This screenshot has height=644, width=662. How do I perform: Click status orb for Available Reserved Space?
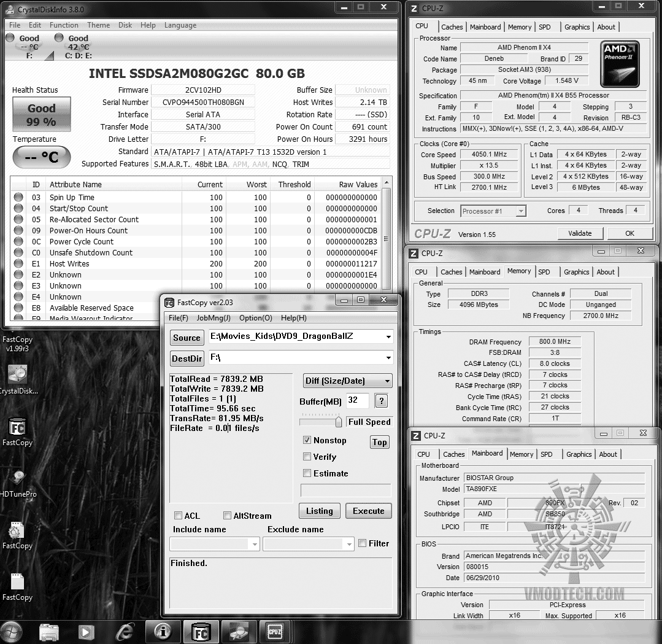click(18, 308)
